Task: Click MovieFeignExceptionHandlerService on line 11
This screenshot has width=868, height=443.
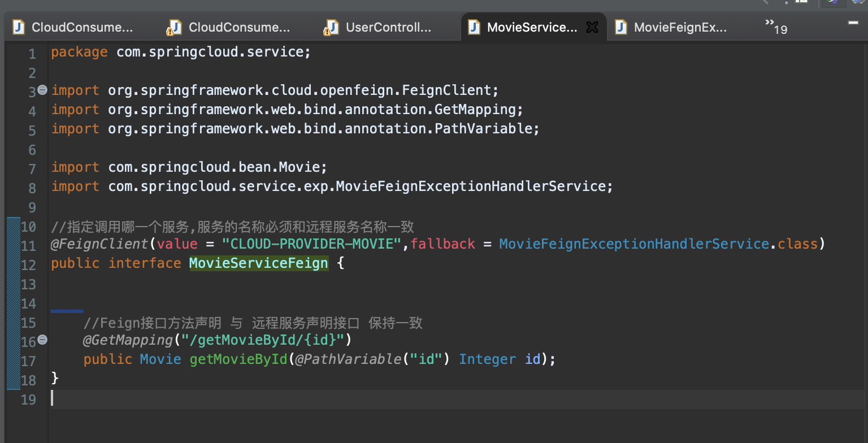Action: 634,244
